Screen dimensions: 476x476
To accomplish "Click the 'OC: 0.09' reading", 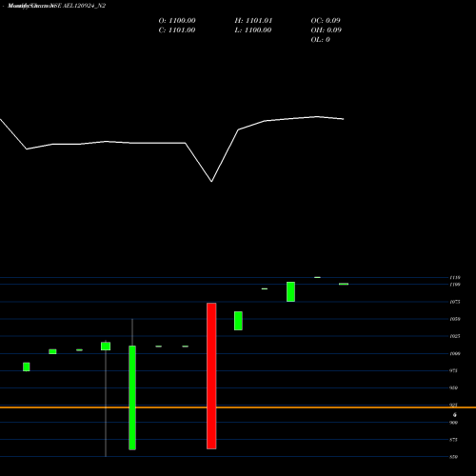I will [x=326, y=21].
